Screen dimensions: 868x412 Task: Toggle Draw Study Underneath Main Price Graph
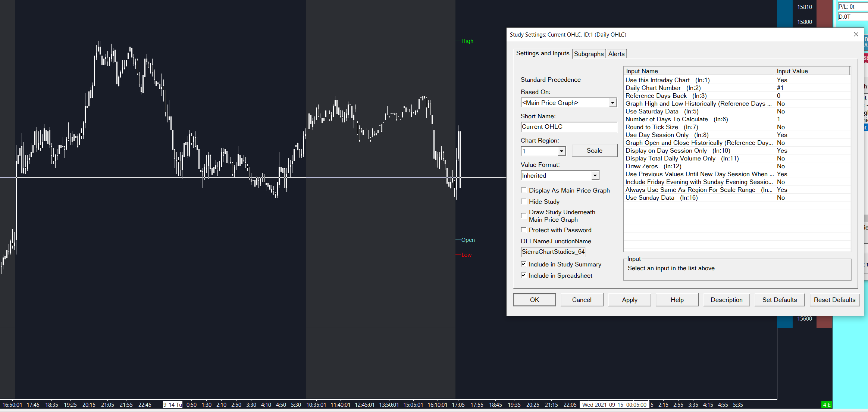pos(524,216)
